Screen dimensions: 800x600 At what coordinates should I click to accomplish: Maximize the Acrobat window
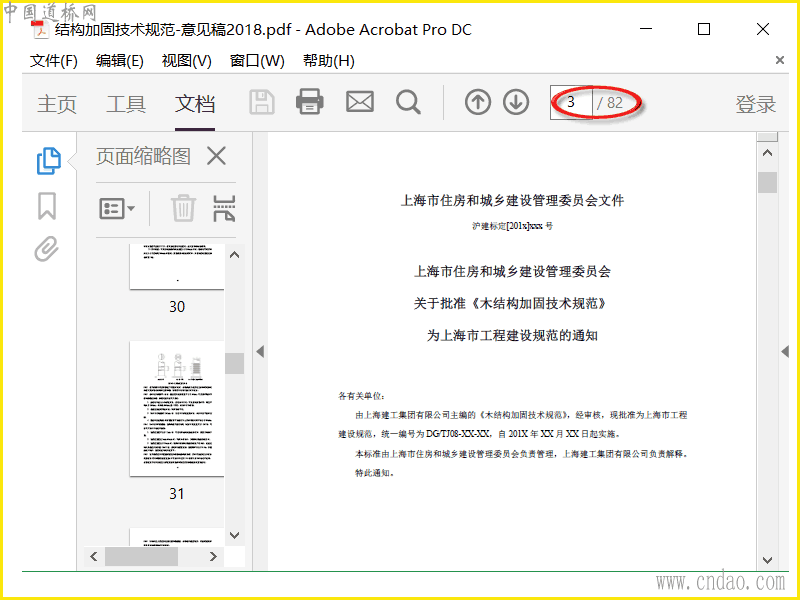(704, 29)
